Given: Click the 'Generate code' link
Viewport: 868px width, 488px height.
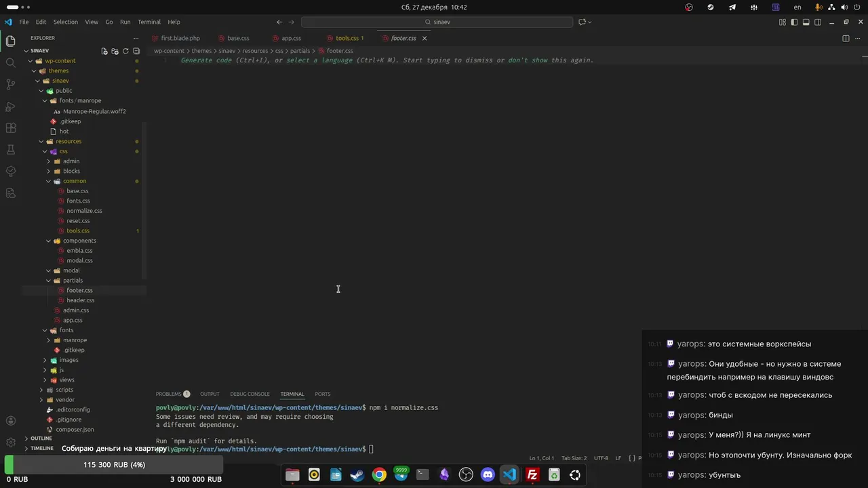Looking at the screenshot, I should (206, 60).
